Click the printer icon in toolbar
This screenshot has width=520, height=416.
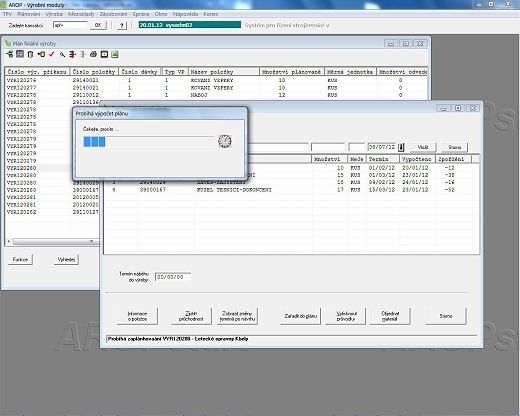pos(93,54)
